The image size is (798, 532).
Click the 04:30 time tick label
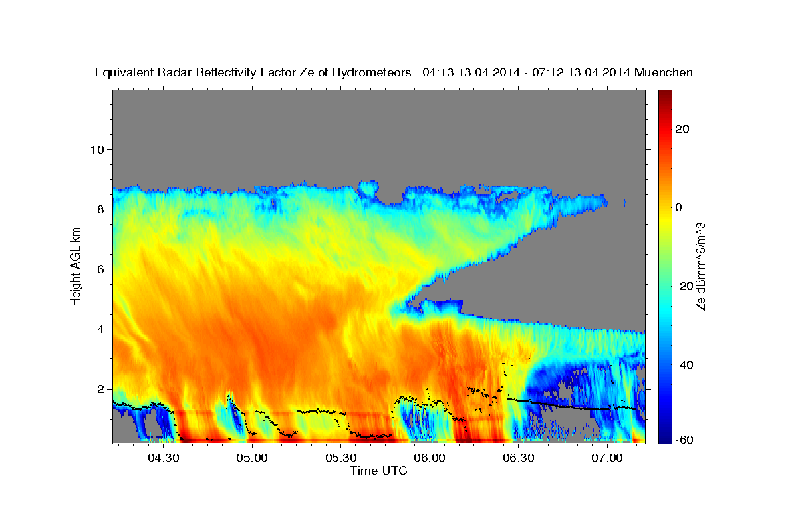tap(163, 458)
